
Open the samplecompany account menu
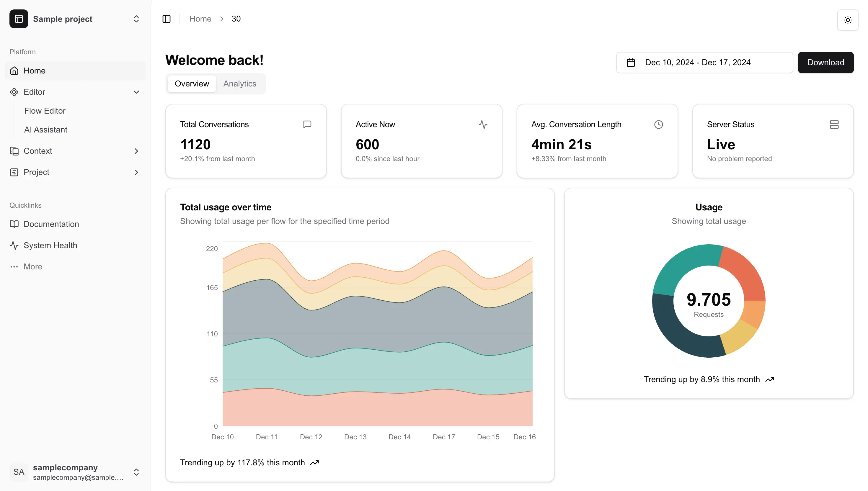pos(136,472)
